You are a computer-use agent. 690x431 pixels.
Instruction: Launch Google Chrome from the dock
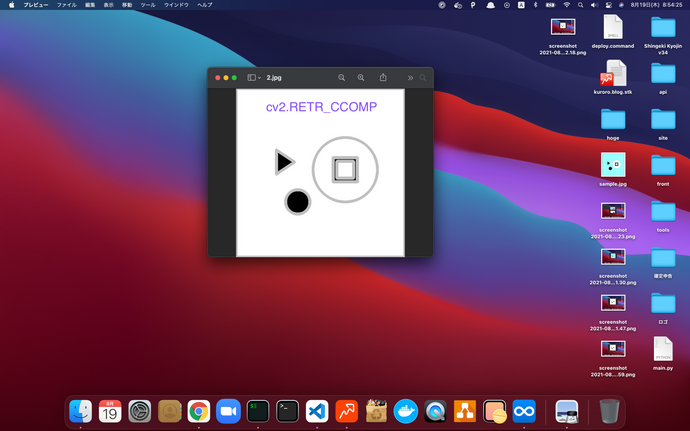click(x=198, y=410)
